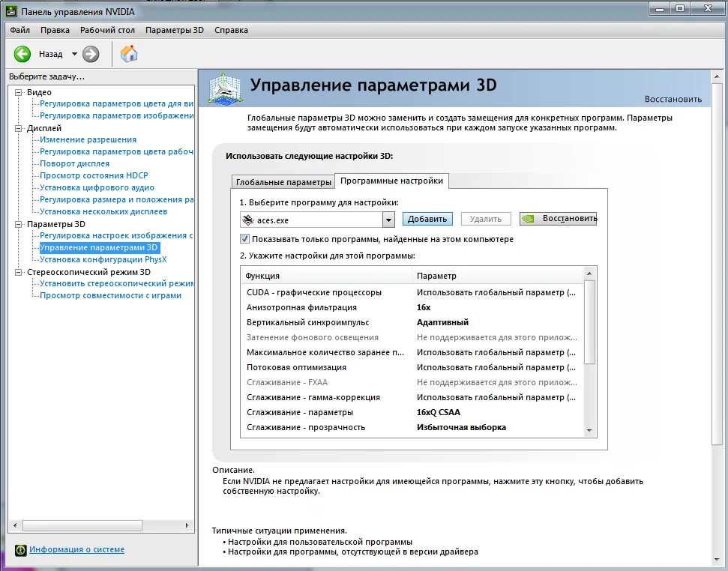Click settings list scrollbar up arrow
The width and height of the screenshot is (728, 571).
click(x=589, y=274)
